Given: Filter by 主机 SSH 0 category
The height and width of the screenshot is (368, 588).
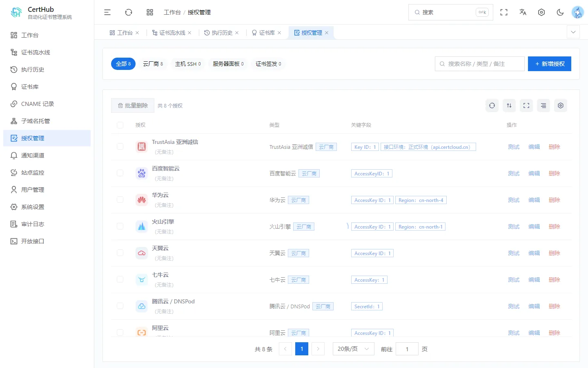Looking at the screenshot, I should click(188, 64).
